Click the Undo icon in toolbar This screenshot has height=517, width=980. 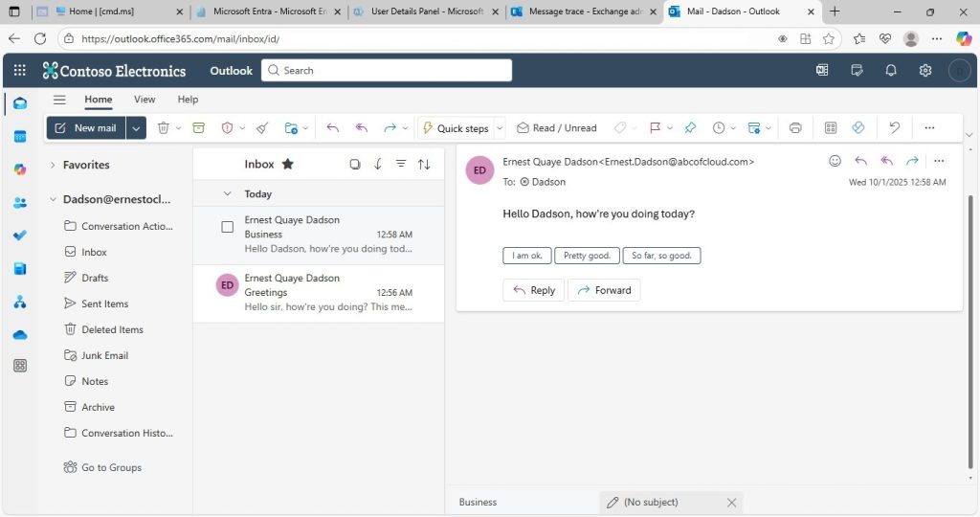895,128
